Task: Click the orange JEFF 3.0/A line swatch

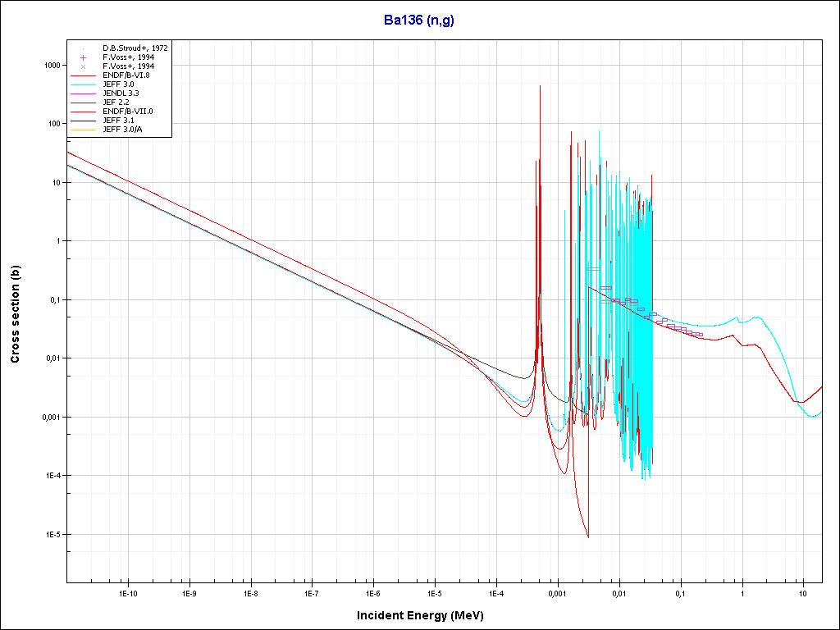Action: point(84,130)
